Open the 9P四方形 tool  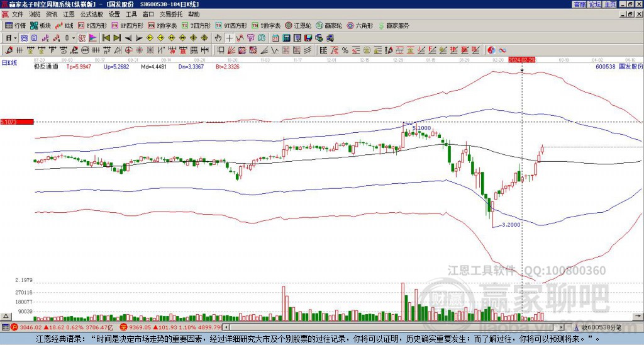point(127,25)
